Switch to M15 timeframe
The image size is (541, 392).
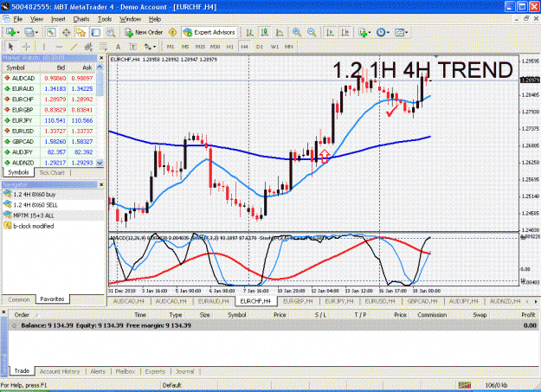pyautogui.click(x=200, y=47)
